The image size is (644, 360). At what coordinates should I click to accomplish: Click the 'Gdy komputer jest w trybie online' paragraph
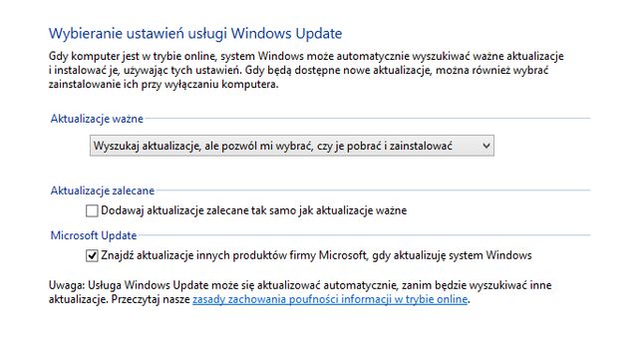306,70
